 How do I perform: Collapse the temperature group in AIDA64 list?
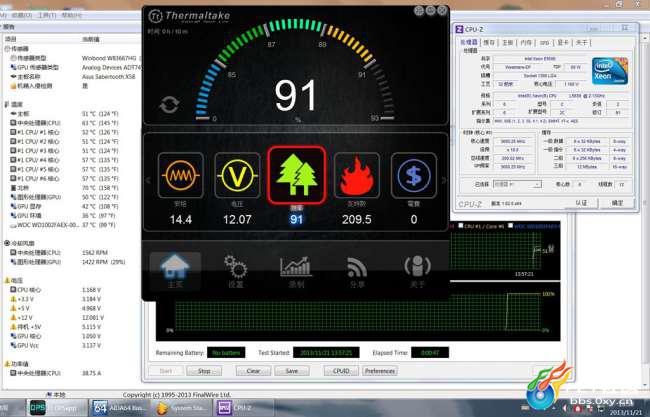(x=7, y=104)
